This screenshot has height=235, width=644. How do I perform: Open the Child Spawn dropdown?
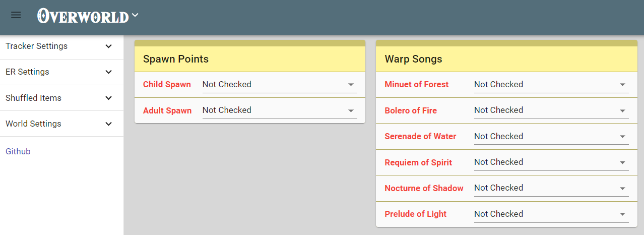click(279, 84)
